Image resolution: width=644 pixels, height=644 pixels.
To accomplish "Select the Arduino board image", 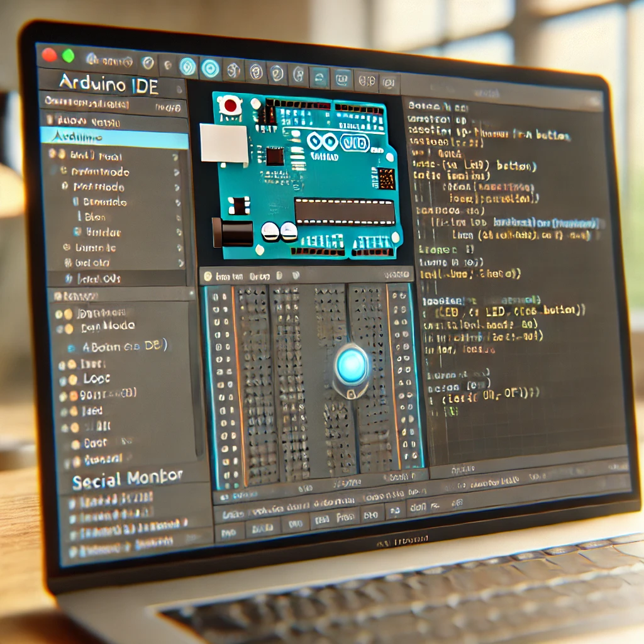I will (301, 176).
